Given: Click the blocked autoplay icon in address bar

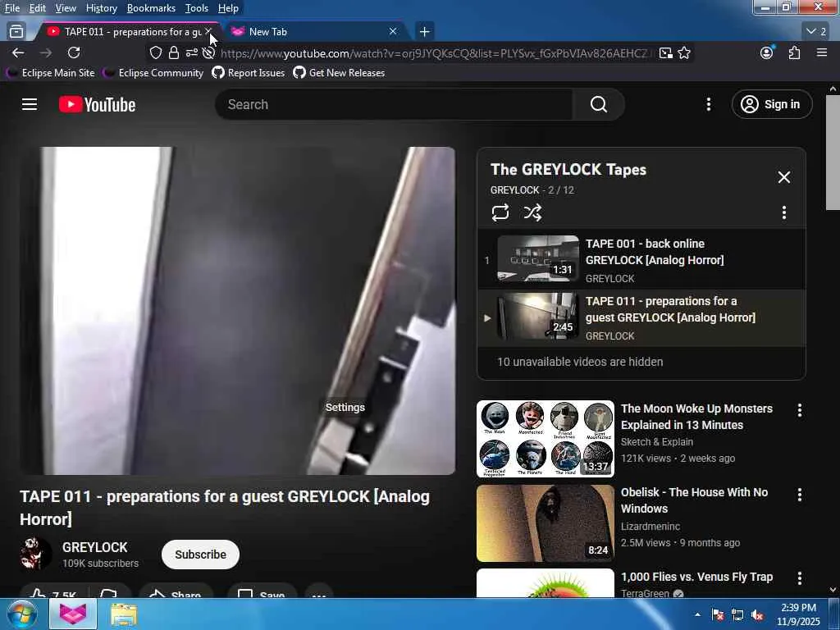Looking at the screenshot, I should 209,52.
